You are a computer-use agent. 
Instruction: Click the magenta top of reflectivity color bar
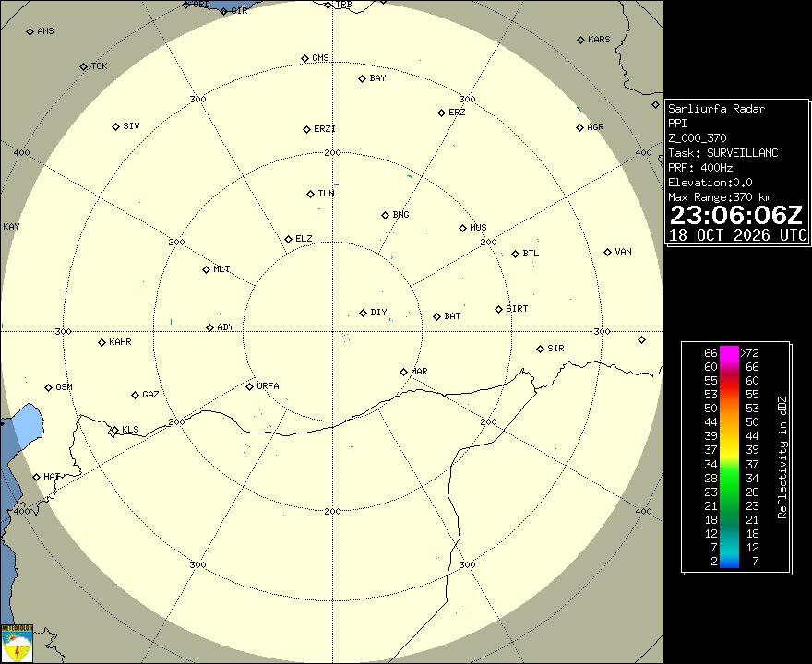pos(729,354)
